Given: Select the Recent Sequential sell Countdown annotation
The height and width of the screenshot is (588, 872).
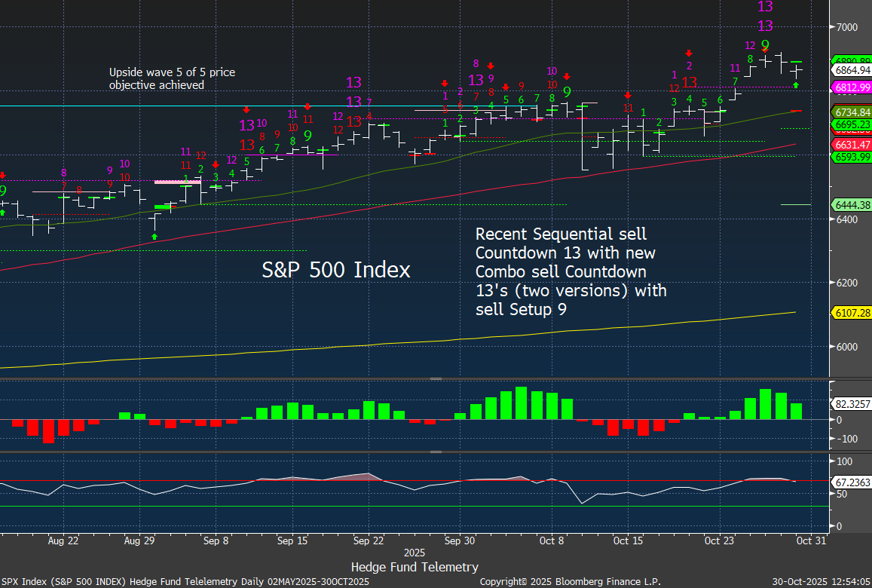Looking at the screenshot, I should click(571, 271).
